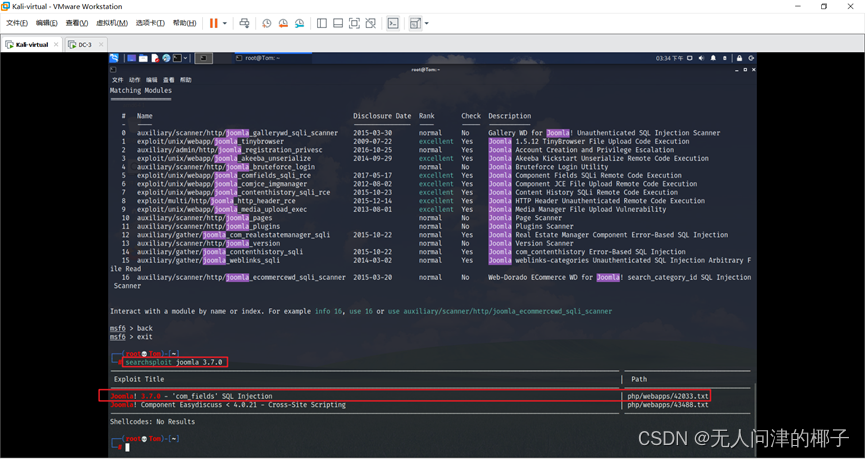Toggle the thumbnail bar view icon

pos(338,23)
